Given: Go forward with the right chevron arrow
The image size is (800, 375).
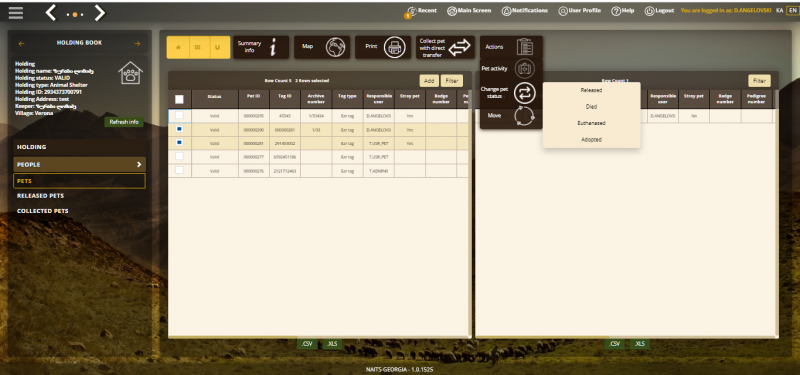Looking at the screenshot, I should pos(100,13).
